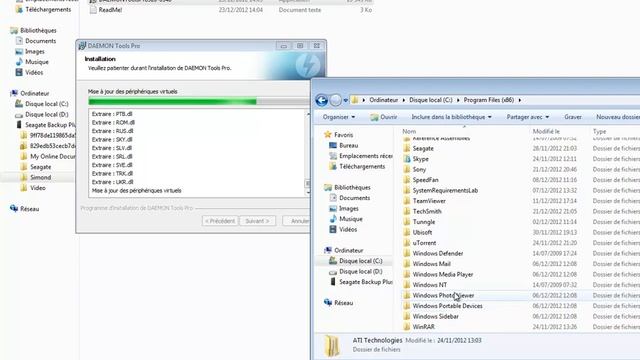Viewport: 640px width, 360px height.
Task: Select the Skype folder
Action: tap(420, 159)
